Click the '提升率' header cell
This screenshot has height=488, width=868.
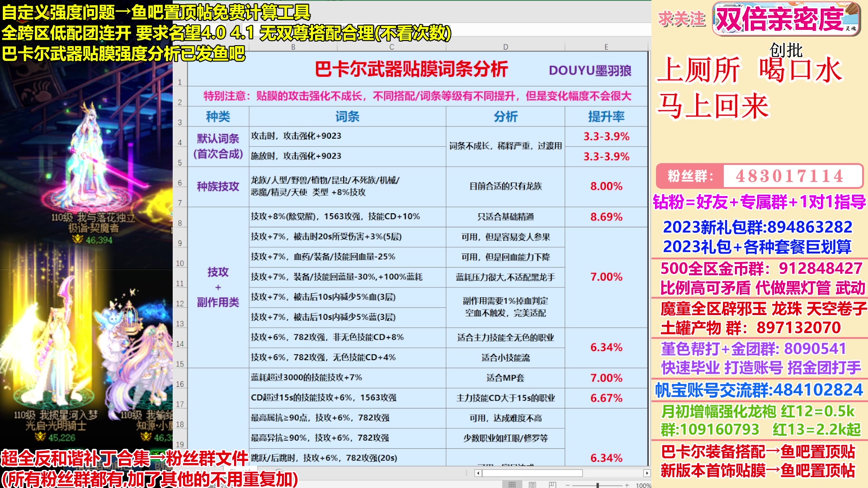coord(606,117)
